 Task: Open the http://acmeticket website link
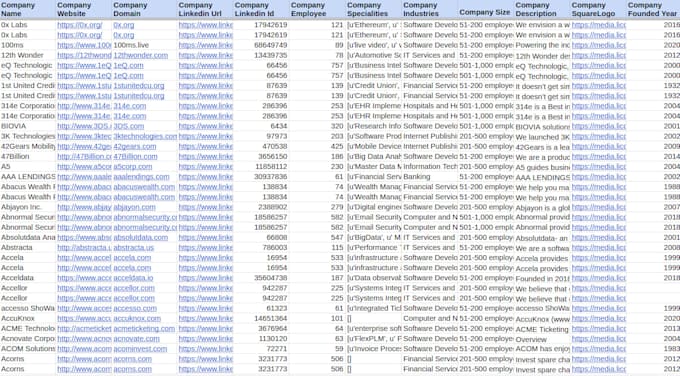84,328
